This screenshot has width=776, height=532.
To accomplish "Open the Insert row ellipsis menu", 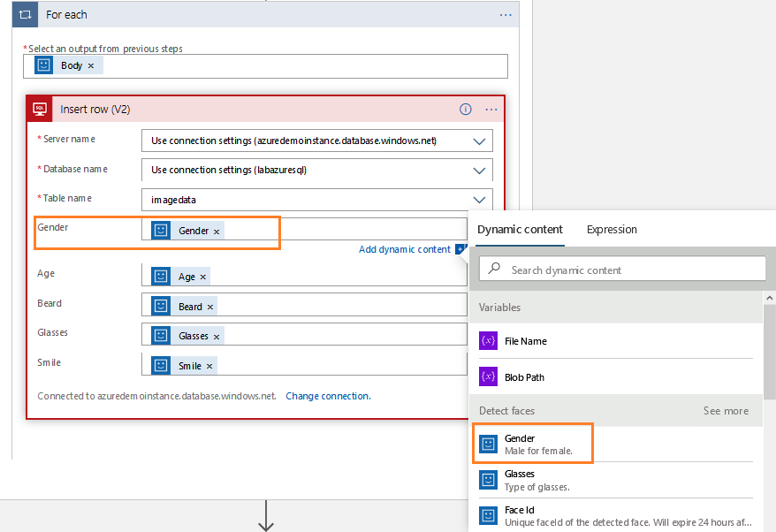I will pos(491,110).
